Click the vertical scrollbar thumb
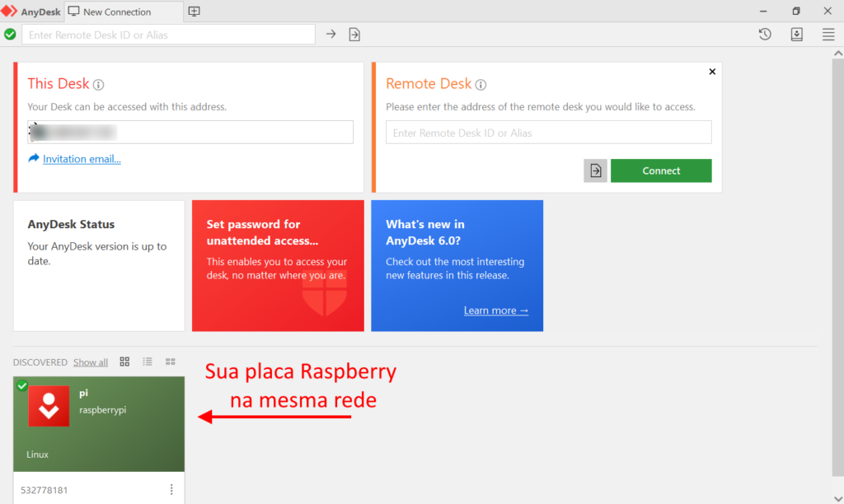The height and width of the screenshot is (504, 844). tap(838, 268)
